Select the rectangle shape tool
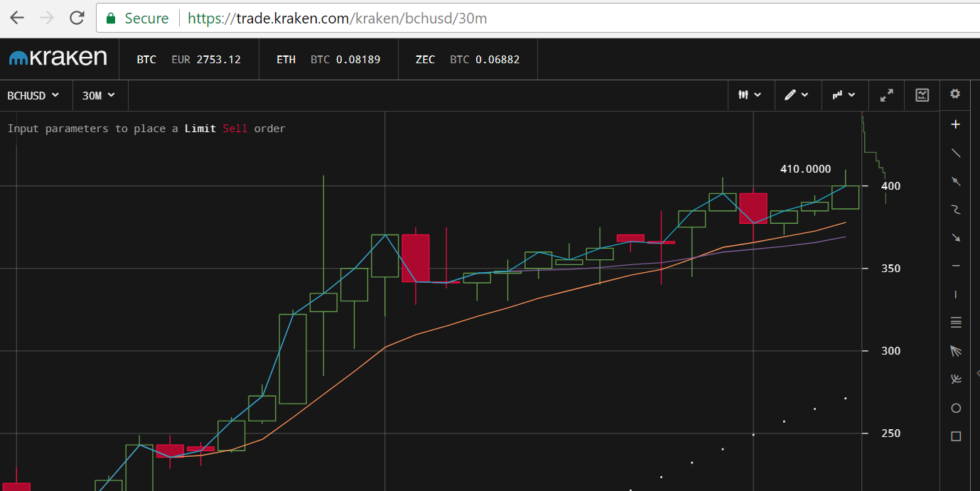 click(956, 436)
